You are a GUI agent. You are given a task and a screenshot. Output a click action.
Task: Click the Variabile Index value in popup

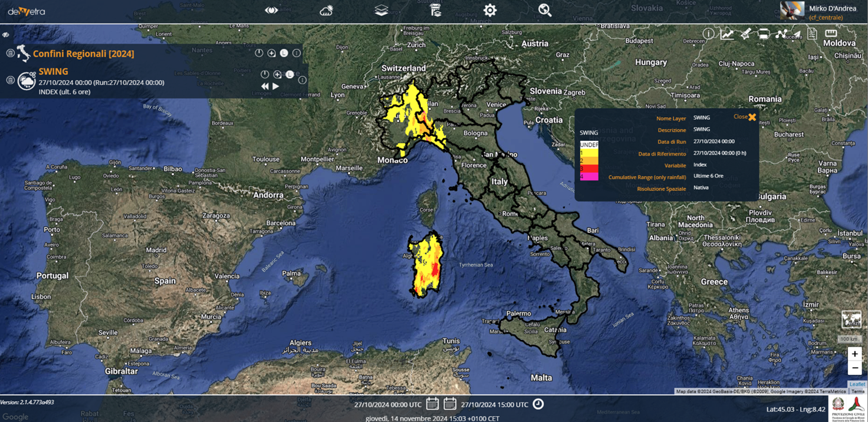(x=700, y=165)
